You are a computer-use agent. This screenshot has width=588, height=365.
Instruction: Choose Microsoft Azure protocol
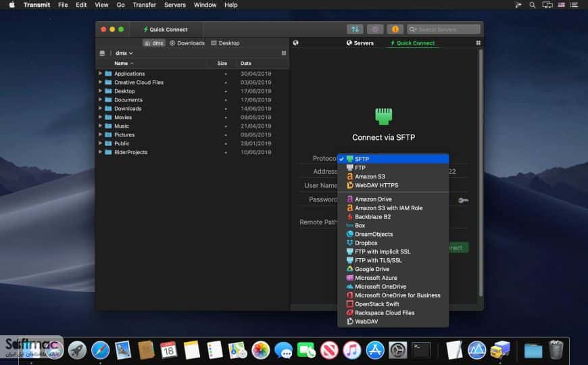(393, 278)
